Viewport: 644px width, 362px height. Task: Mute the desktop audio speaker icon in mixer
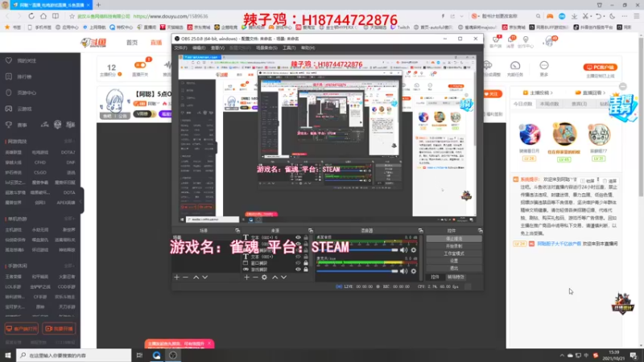[404, 250]
